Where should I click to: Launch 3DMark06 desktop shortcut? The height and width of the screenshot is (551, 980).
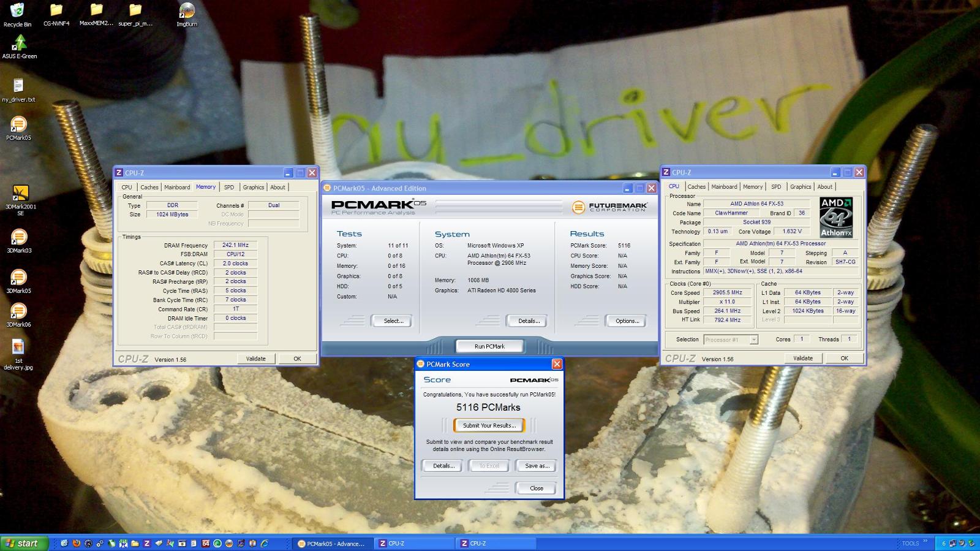point(18,316)
